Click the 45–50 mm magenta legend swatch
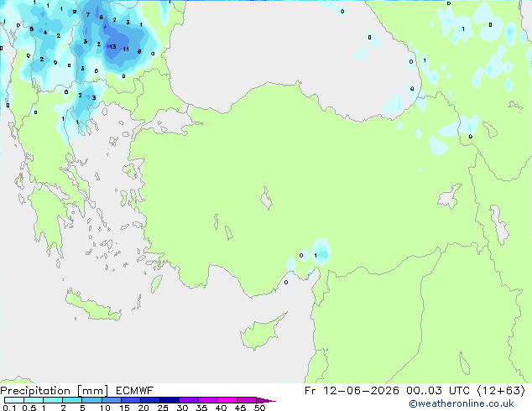 (x=247, y=400)
